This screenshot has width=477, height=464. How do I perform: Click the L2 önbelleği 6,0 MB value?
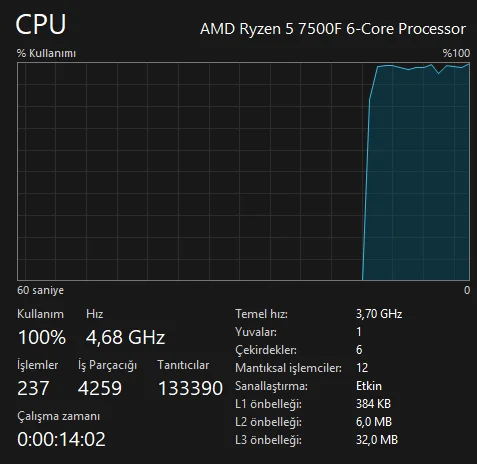(374, 422)
